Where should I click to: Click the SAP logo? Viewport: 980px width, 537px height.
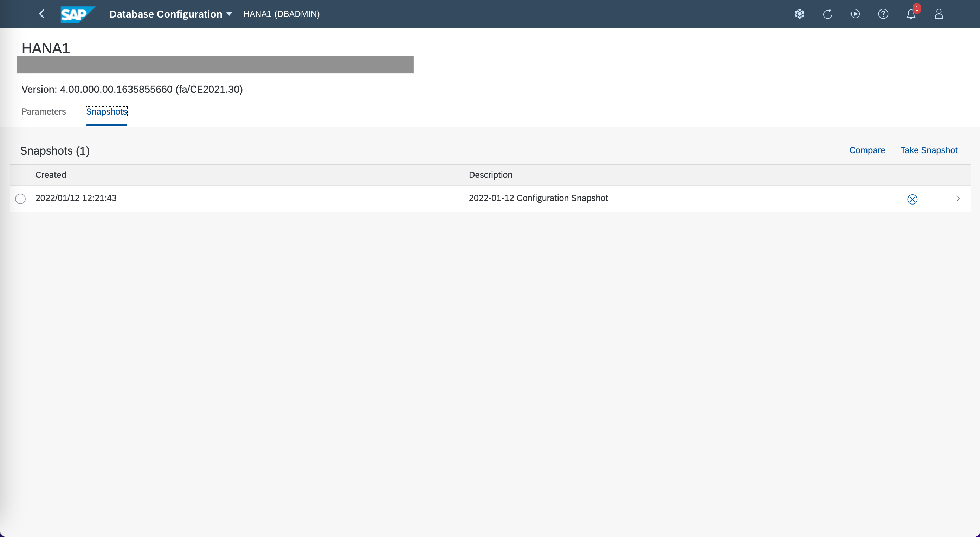click(77, 14)
